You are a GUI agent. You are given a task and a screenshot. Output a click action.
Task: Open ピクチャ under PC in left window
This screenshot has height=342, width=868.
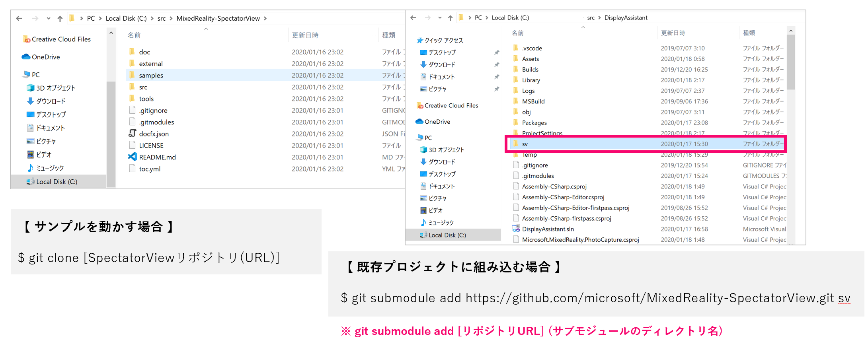click(x=41, y=141)
